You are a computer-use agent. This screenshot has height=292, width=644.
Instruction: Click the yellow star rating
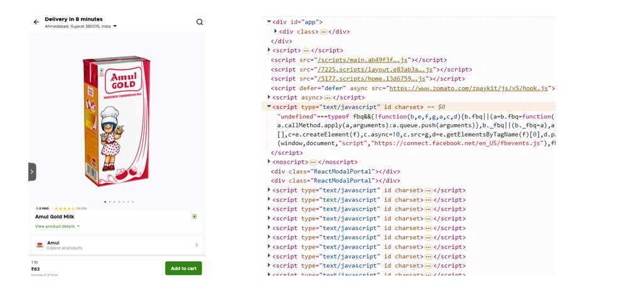click(65, 209)
